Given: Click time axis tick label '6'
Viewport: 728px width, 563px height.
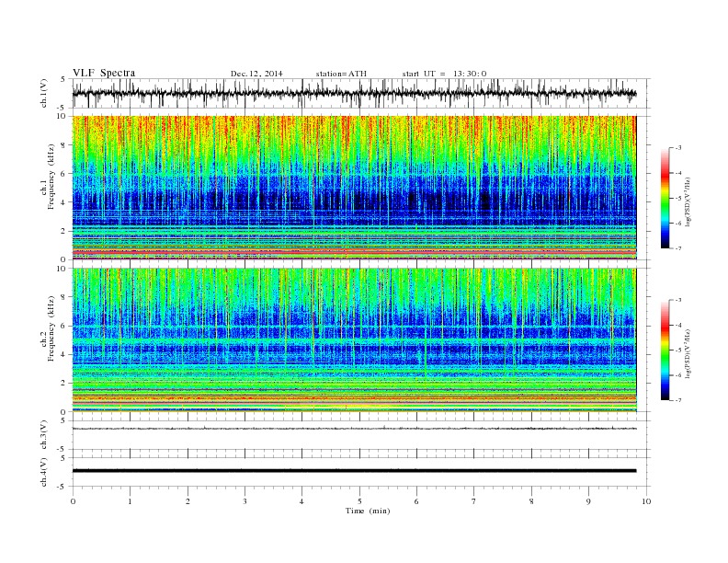Looking at the screenshot, I should point(417,501).
